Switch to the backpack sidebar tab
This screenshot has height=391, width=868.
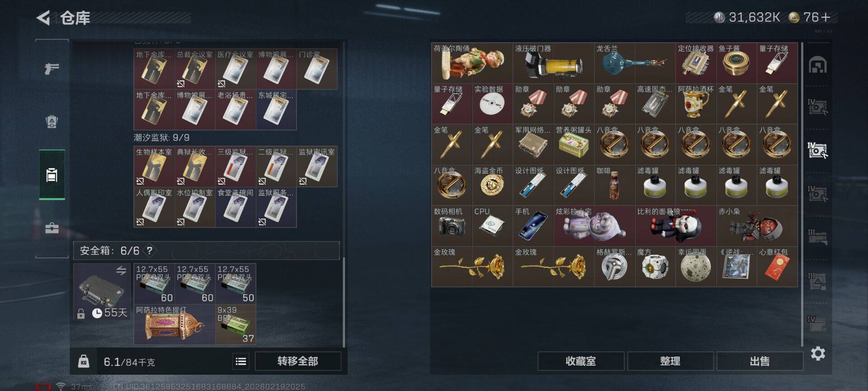point(52,121)
